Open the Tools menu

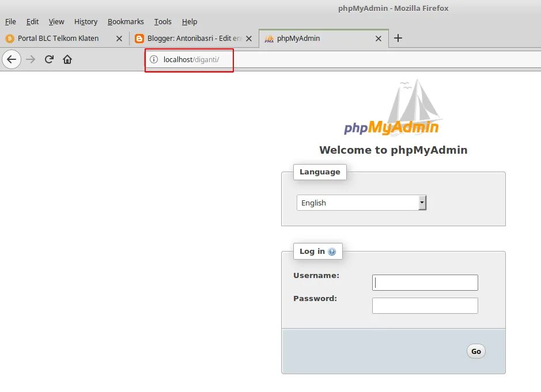pyautogui.click(x=162, y=21)
